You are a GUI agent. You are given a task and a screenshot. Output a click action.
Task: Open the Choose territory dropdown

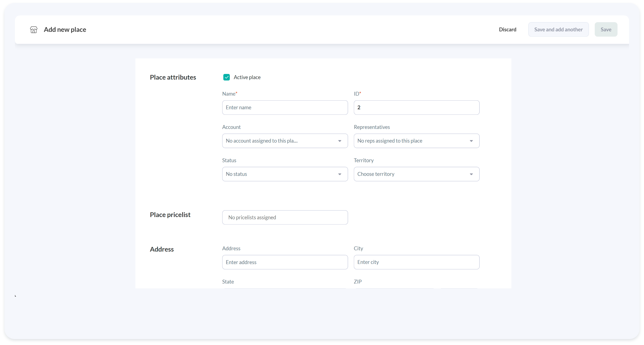tap(410, 174)
